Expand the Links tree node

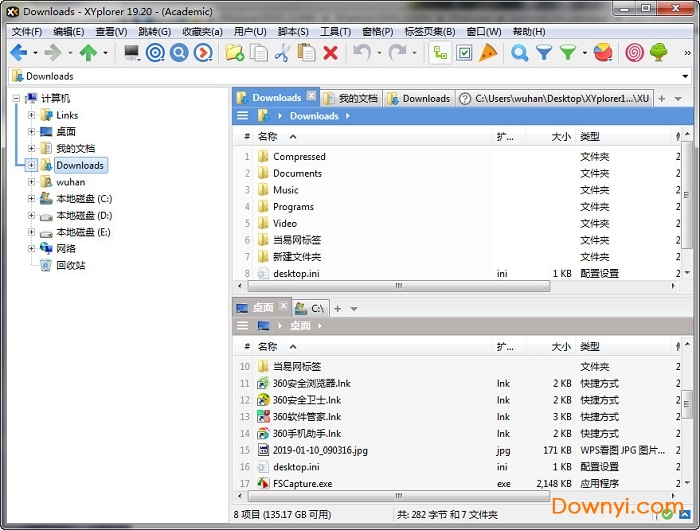pyautogui.click(x=31, y=115)
